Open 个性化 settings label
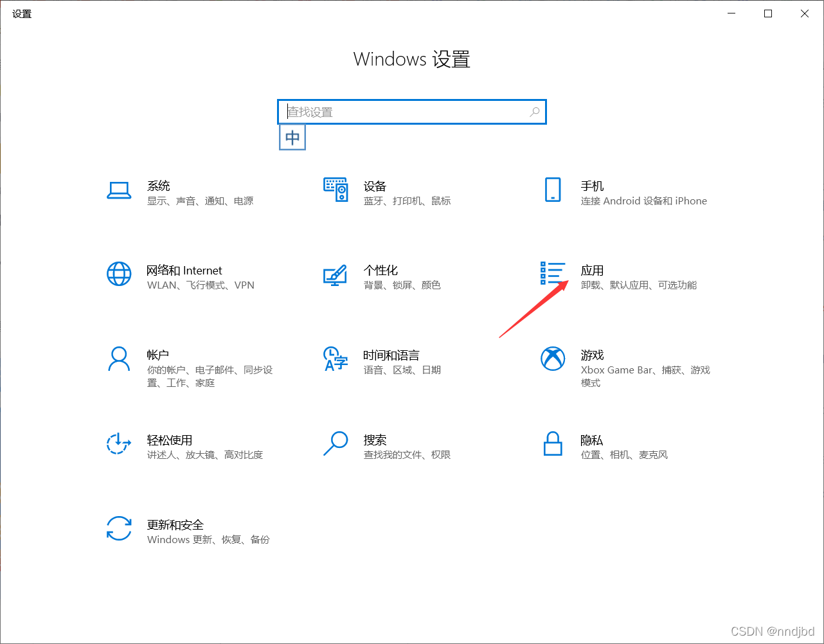824x644 pixels. coord(381,271)
